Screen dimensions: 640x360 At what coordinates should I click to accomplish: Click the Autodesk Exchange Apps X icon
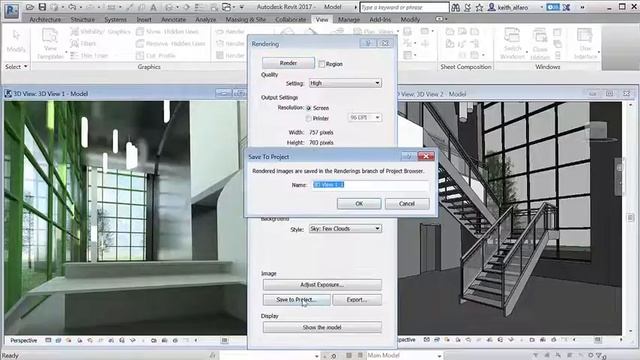567,7
